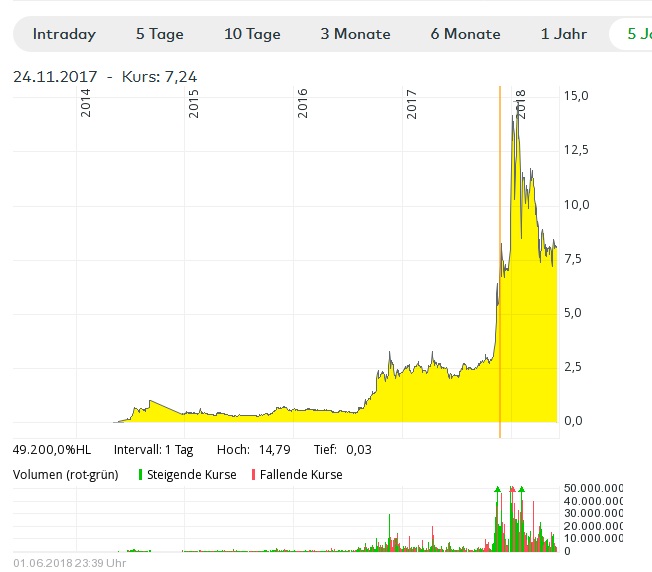Click the 01.06.2018 23:39 Uhr timestamp
652x572 pixels.
(x=70, y=563)
